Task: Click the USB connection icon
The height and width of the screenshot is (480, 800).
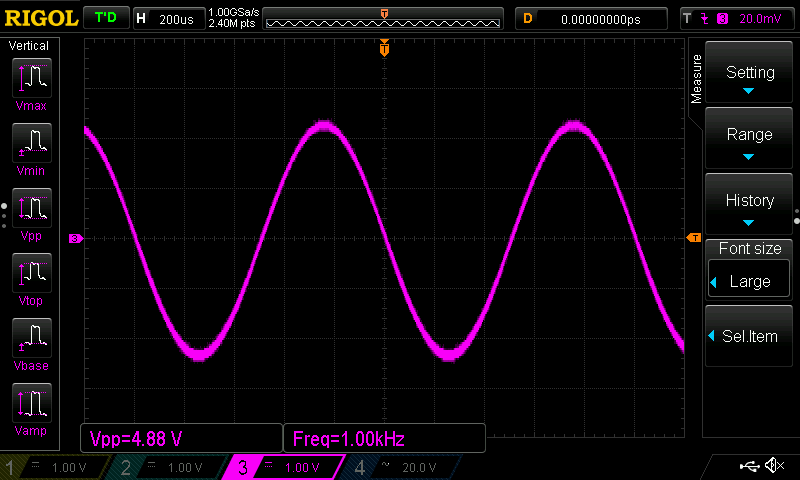Action: (749, 465)
